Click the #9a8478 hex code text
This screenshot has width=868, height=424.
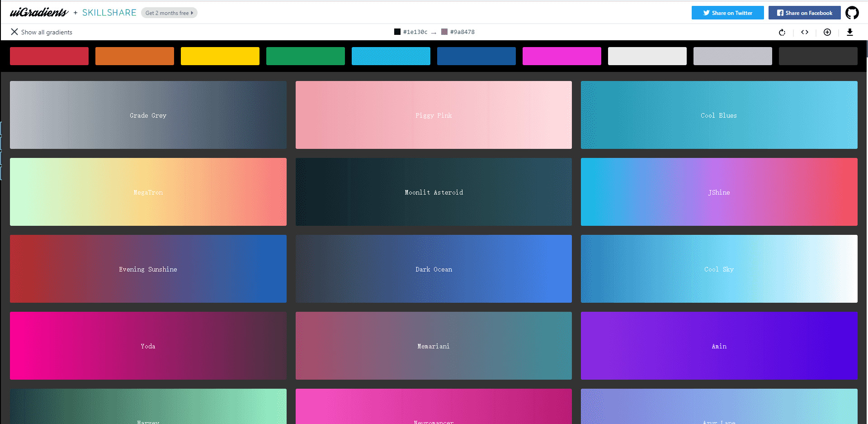coord(462,32)
